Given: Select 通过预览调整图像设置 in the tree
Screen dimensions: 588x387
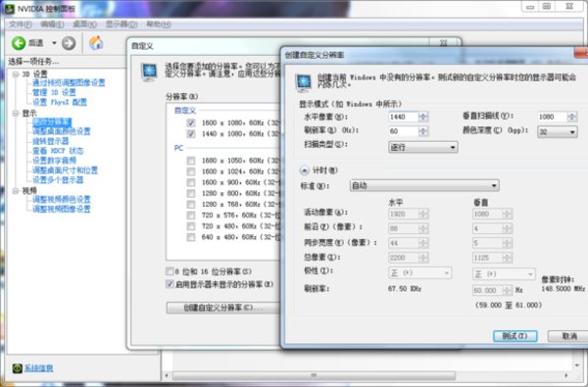Looking at the screenshot, I should tap(69, 82).
